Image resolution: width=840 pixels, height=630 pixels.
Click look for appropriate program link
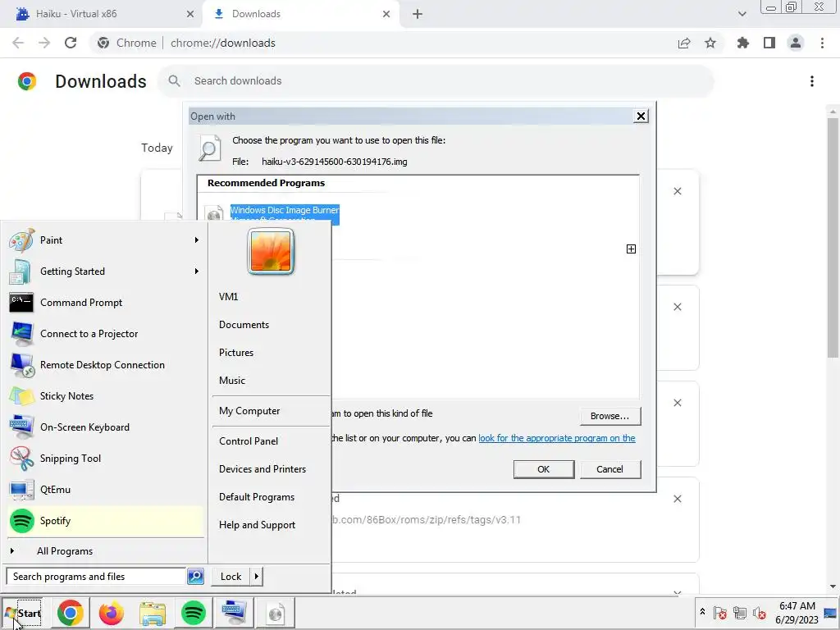coord(557,438)
